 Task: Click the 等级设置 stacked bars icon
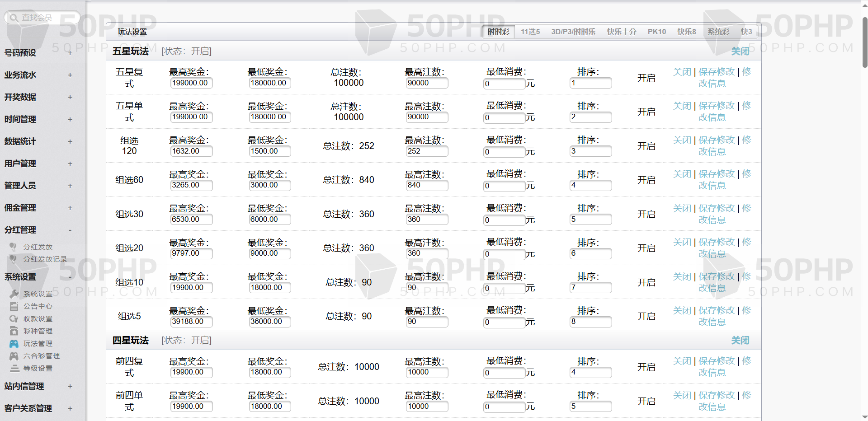point(14,369)
